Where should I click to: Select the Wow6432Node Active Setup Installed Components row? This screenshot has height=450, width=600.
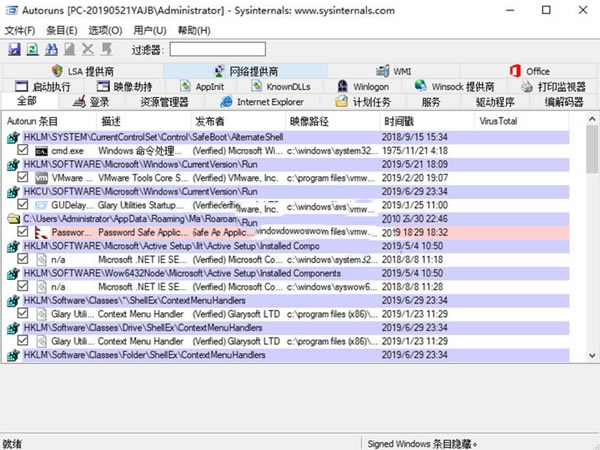288,274
